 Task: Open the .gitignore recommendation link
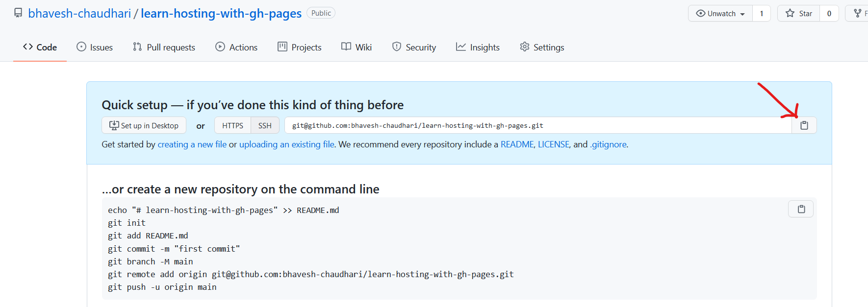608,144
